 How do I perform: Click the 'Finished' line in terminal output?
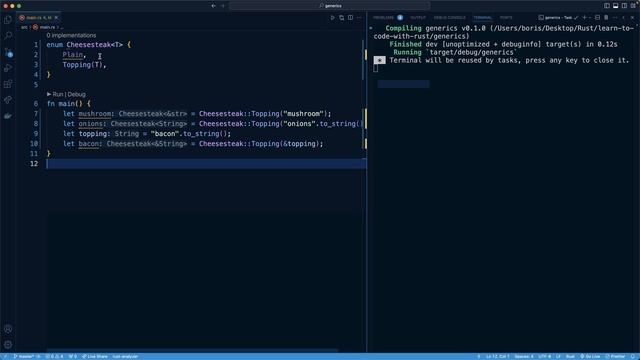coord(503,44)
